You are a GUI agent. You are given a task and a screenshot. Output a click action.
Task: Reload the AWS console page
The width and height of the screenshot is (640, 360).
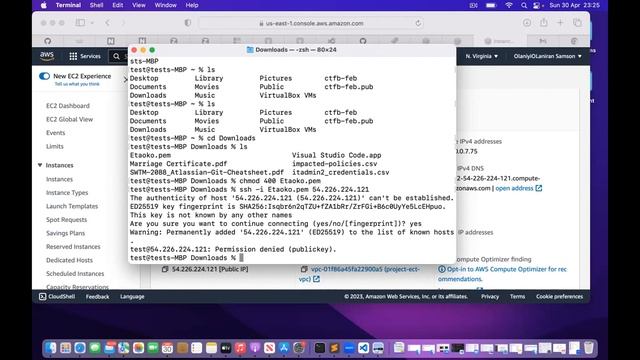click(418, 23)
